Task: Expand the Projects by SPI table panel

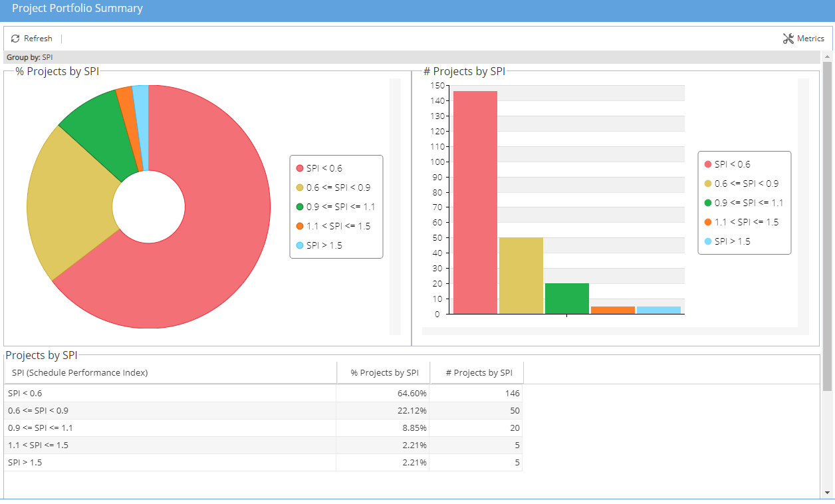Action: pyautogui.click(x=40, y=355)
